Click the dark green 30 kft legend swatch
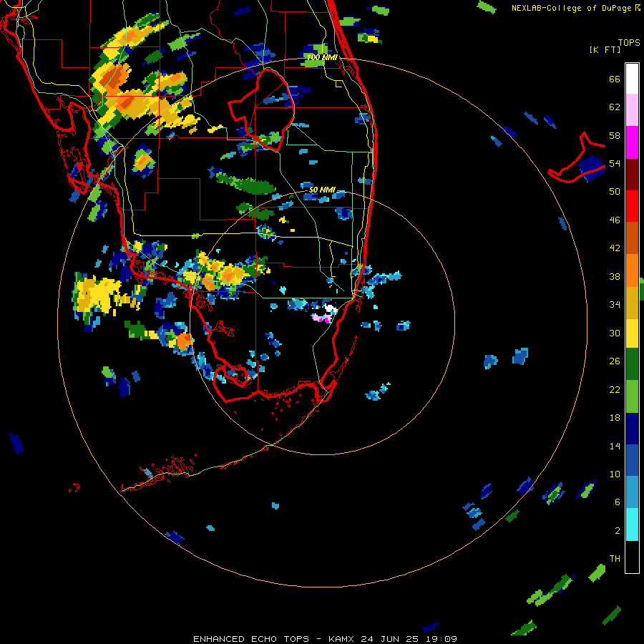 (632, 365)
